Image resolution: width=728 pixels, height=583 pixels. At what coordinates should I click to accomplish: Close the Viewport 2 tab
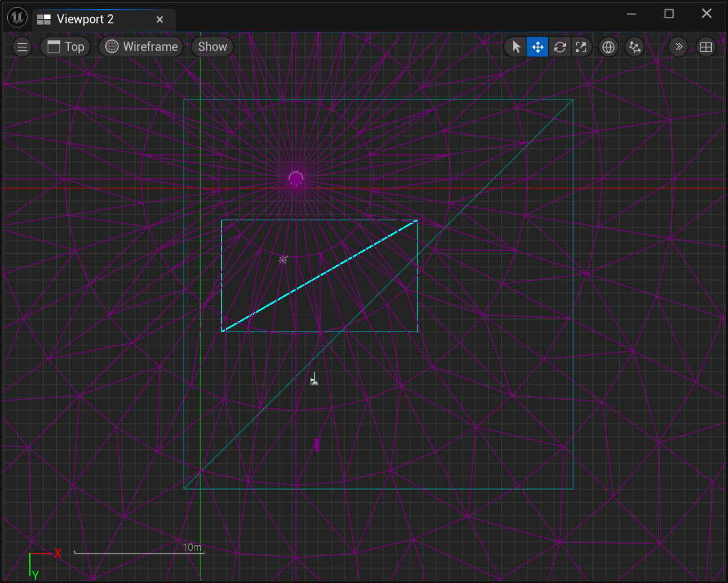pos(160,19)
